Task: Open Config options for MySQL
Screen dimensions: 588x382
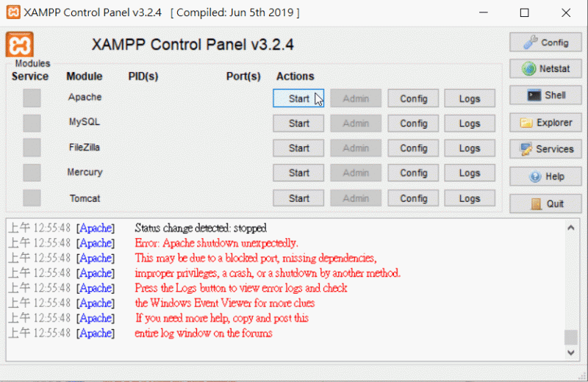Action: [413, 123]
